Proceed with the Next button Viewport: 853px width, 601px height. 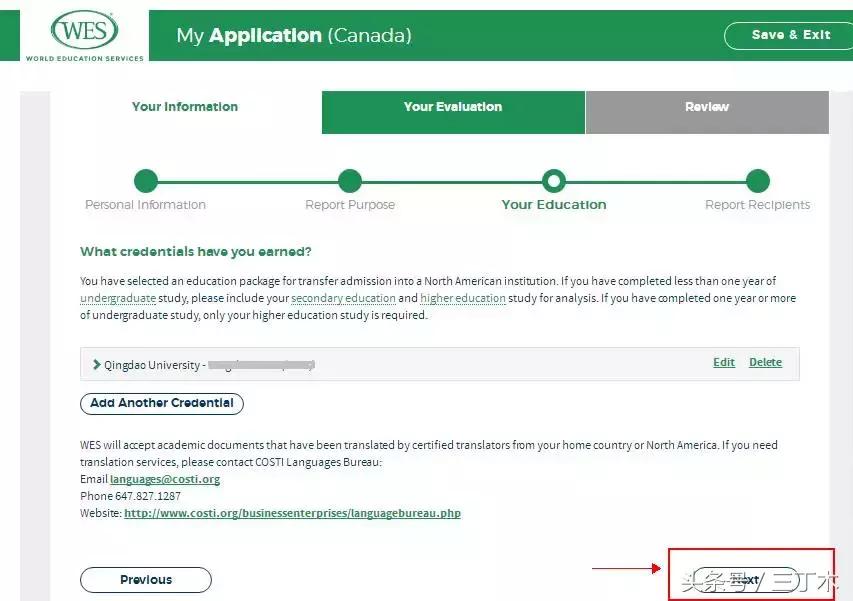tap(746, 580)
